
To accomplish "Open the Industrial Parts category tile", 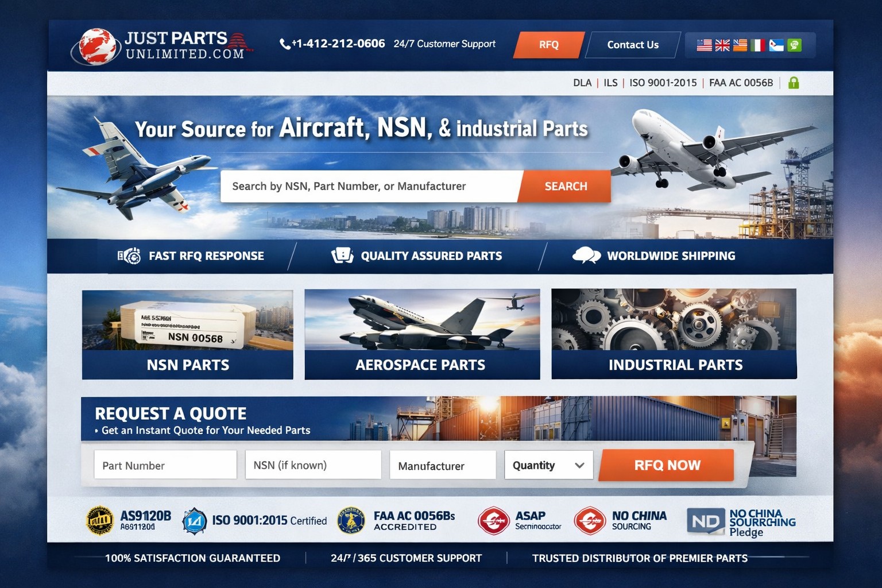I will 674,334.
